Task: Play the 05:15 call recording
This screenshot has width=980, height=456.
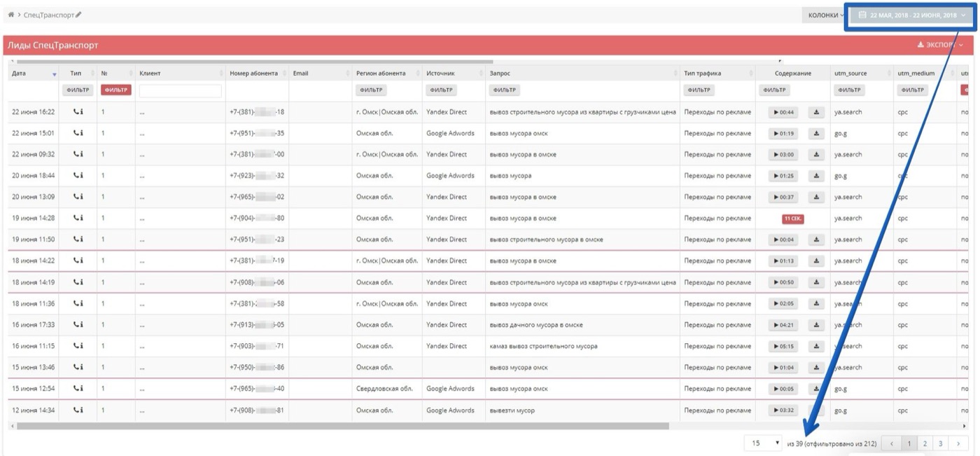Action: coord(783,346)
